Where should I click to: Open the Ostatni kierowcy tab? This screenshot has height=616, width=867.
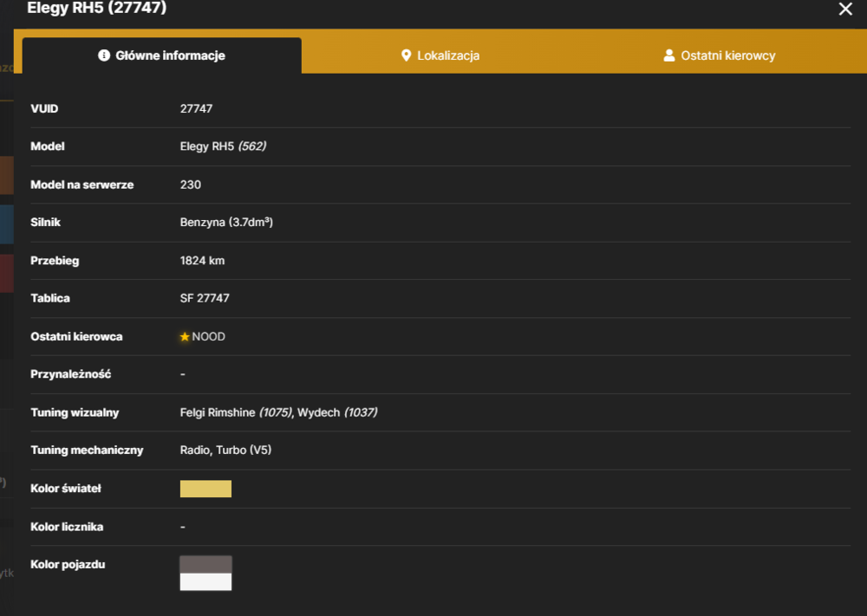(x=720, y=55)
